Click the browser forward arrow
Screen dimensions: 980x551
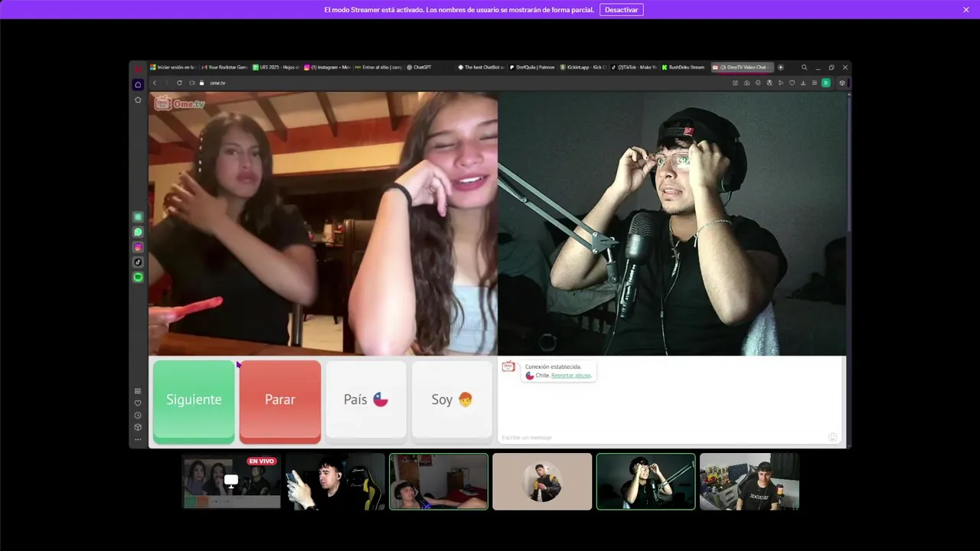166,83
